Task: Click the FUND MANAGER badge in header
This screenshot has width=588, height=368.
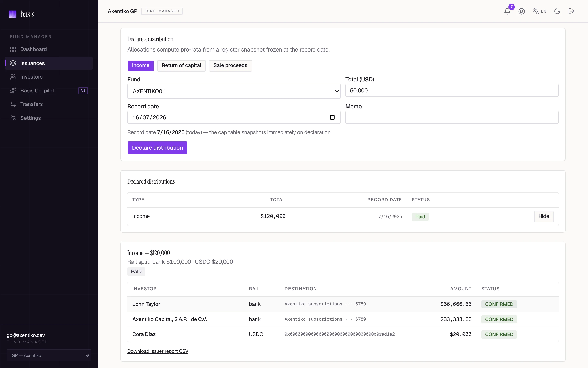Action: pos(161,11)
